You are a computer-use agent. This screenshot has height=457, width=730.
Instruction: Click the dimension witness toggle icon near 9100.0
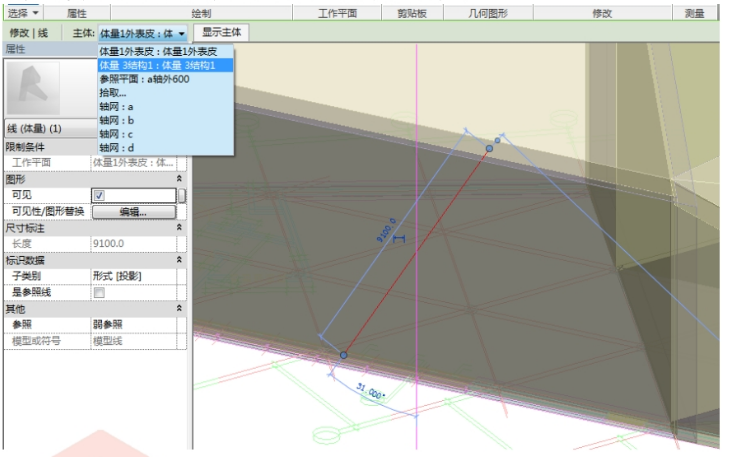[x=399, y=239]
